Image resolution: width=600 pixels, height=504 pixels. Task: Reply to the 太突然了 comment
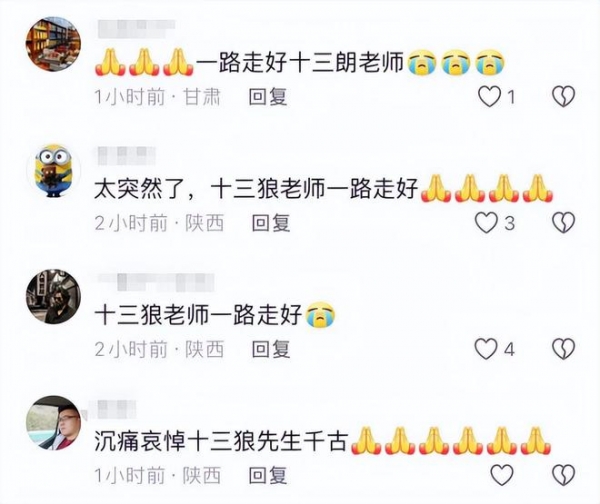coord(271,223)
